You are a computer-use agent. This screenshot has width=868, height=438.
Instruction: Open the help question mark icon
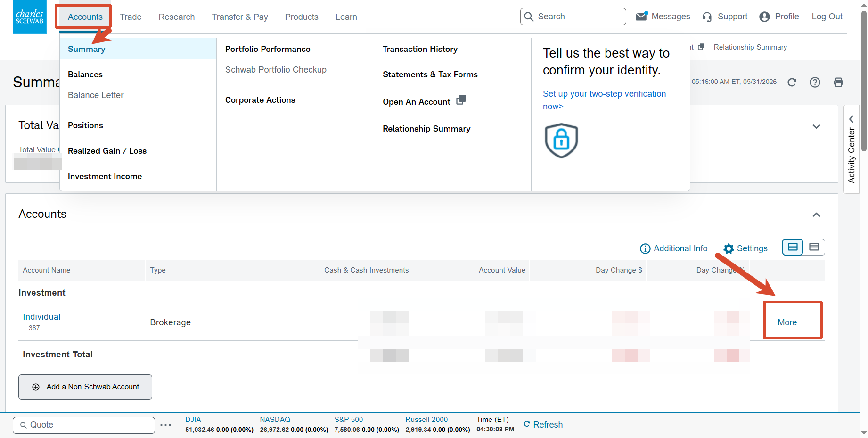(815, 82)
